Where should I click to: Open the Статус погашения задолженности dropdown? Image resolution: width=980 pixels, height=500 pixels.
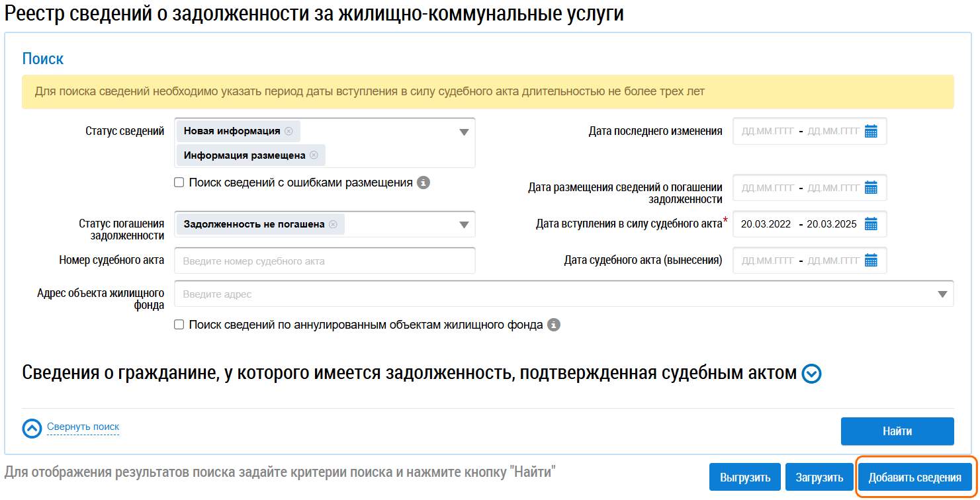(x=464, y=224)
